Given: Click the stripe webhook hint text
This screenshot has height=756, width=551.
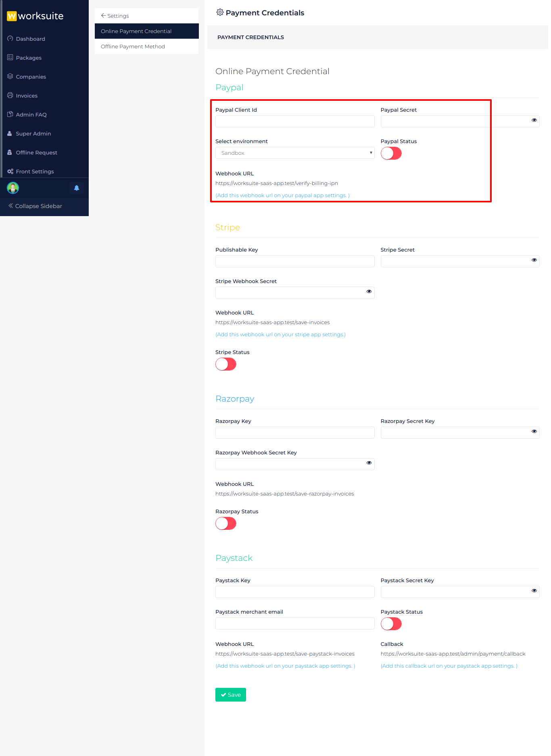Looking at the screenshot, I should (x=280, y=335).
